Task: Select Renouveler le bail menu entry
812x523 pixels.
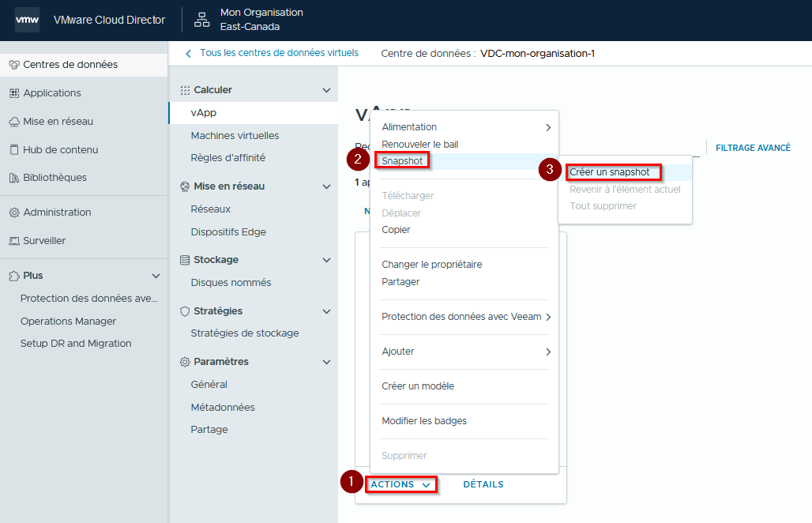Action: tap(420, 145)
